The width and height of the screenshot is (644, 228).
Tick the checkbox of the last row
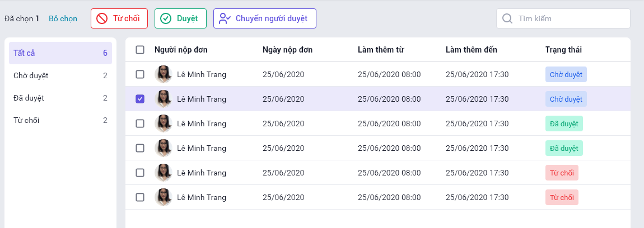click(140, 197)
